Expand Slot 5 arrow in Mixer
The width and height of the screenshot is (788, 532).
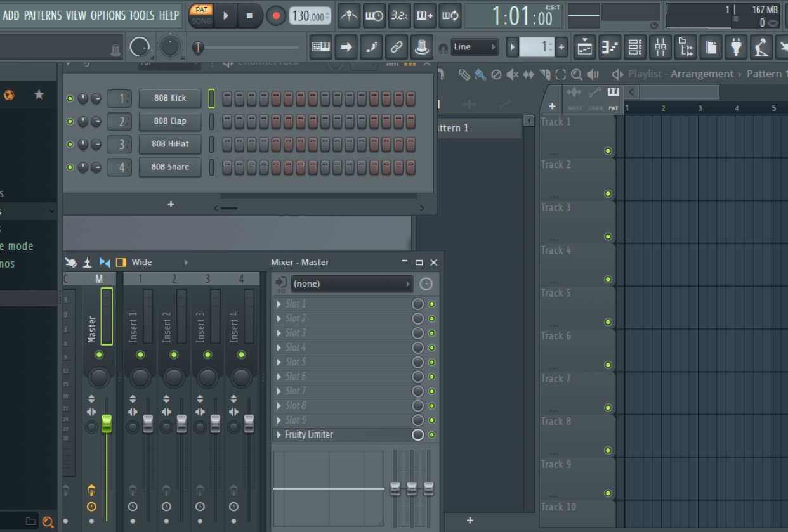(279, 362)
